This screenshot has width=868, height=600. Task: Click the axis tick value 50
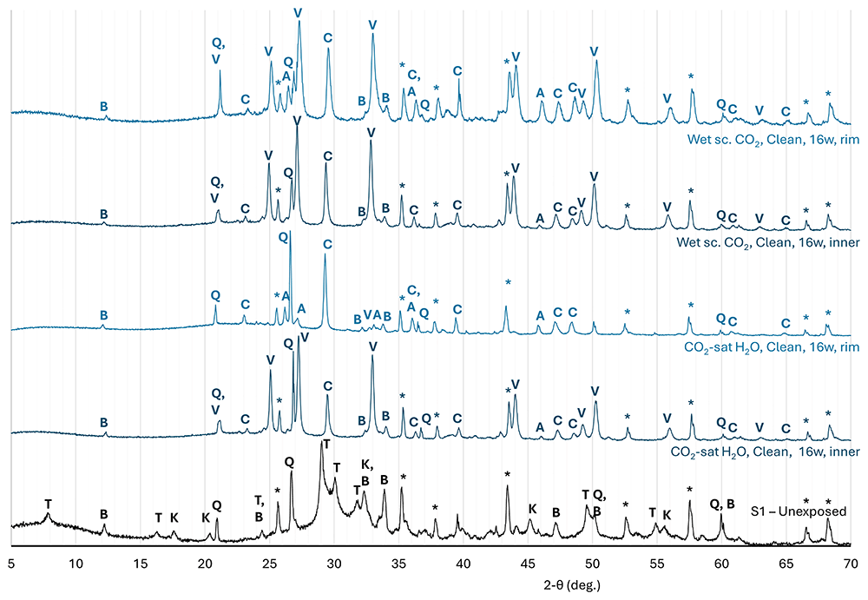coord(592,564)
